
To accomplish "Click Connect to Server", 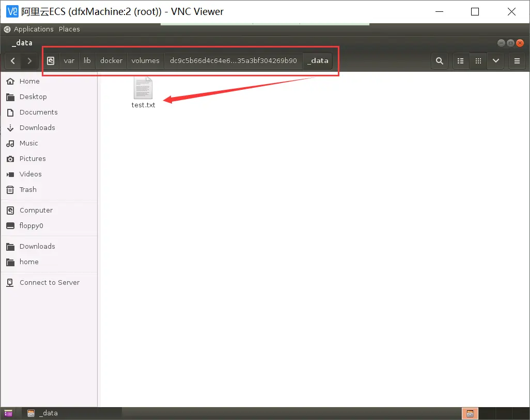I will [x=49, y=283].
